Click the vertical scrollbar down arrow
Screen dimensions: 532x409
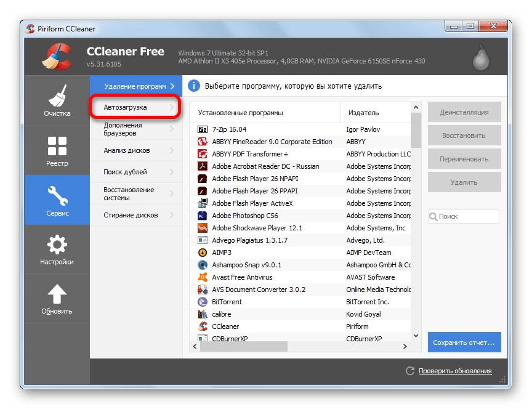point(416,336)
